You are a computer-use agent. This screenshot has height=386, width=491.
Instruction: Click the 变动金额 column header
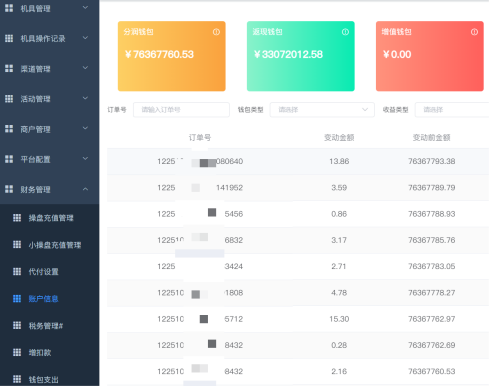(339, 137)
